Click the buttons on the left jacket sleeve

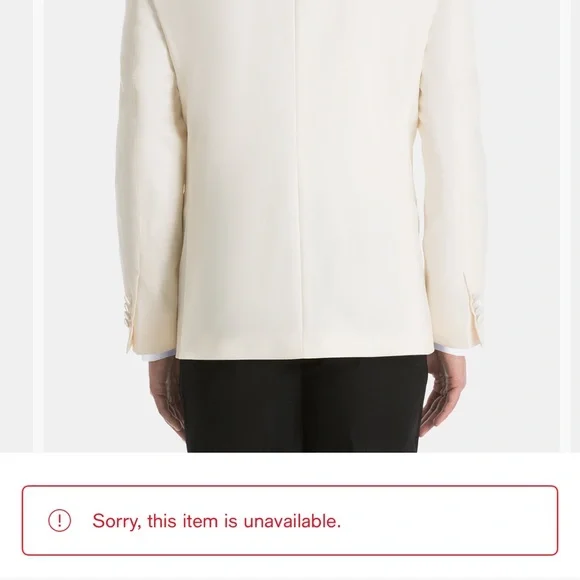(130, 312)
